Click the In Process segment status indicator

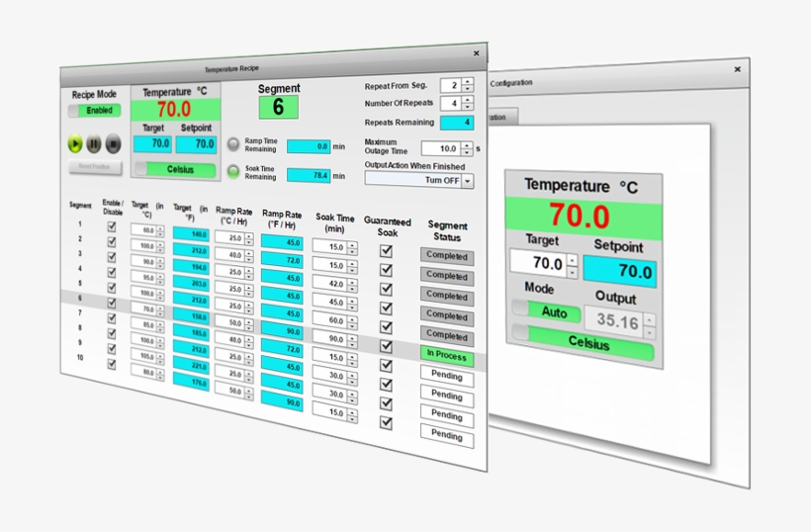(x=447, y=355)
